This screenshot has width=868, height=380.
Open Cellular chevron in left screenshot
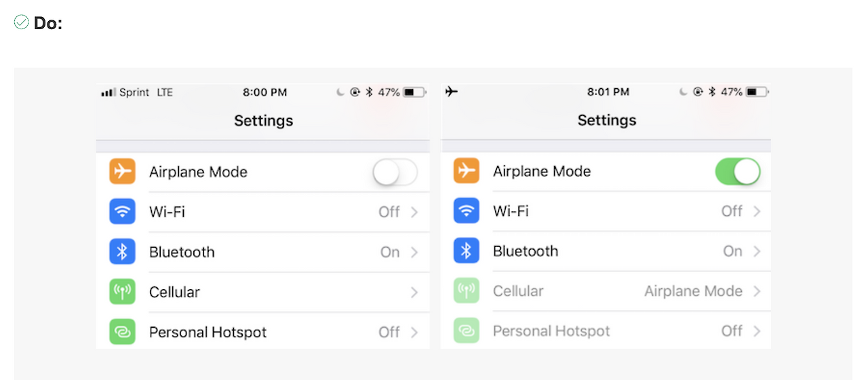pos(414,292)
